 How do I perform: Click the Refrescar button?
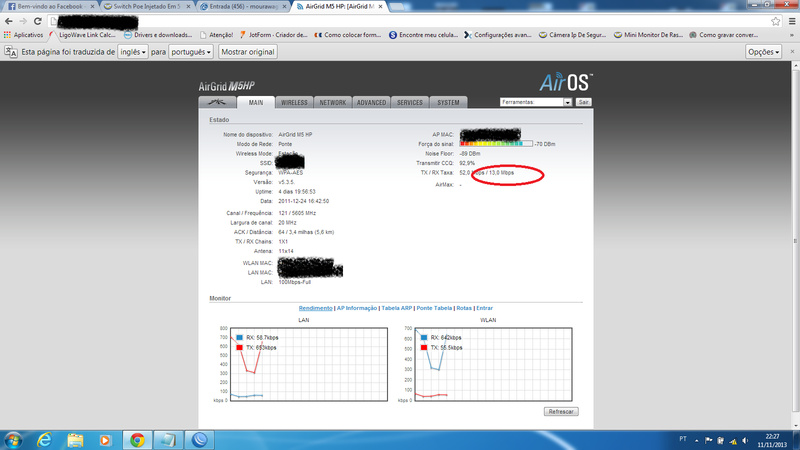click(561, 411)
